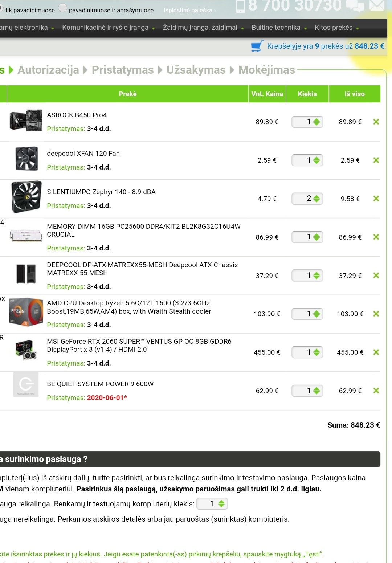
Task: Open SILENTIUMPC Zephyr 140 product link
Action: pos(101,192)
